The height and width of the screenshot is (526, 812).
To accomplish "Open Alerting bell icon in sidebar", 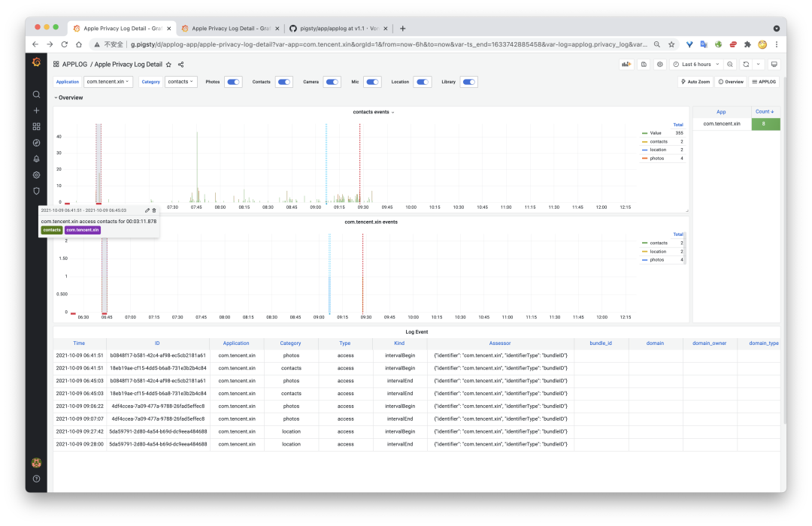I will [x=36, y=159].
